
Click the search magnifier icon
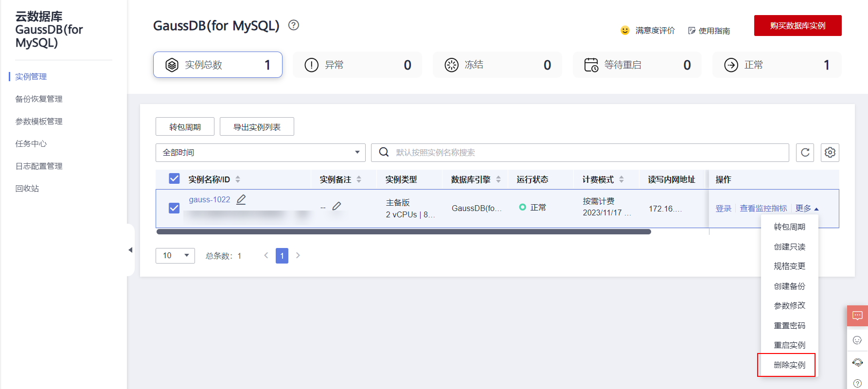[384, 152]
